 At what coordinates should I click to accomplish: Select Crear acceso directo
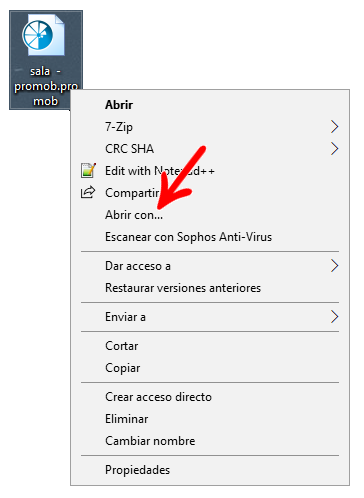(x=210, y=397)
